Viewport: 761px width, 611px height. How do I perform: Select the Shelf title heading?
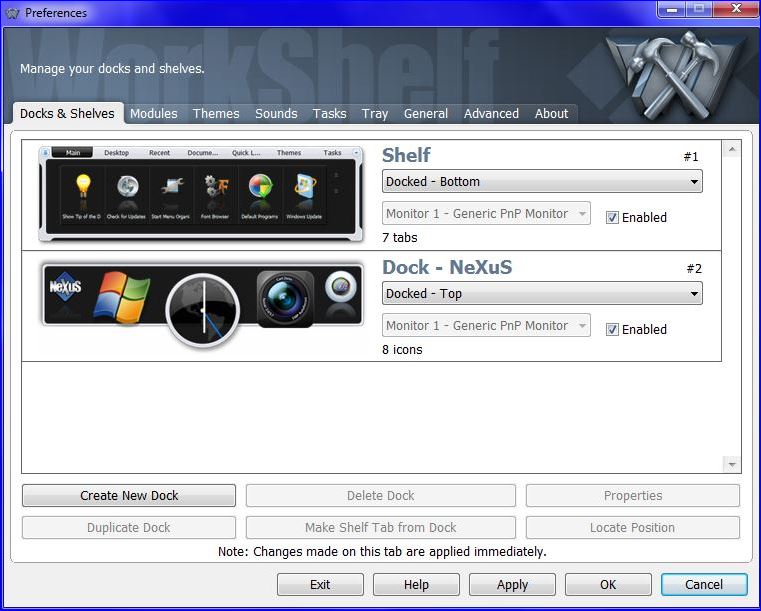[x=406, y=155]
